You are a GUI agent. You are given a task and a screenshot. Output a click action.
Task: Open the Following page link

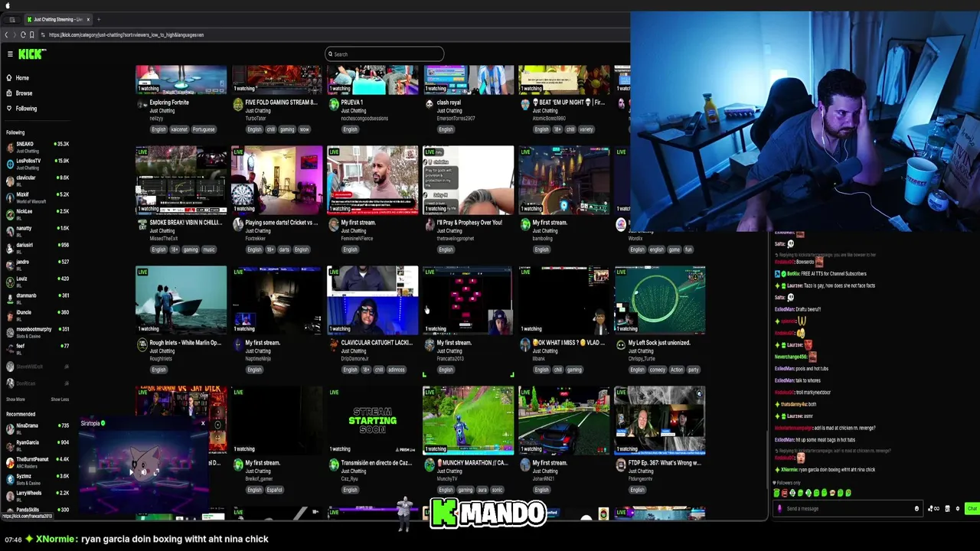[21, 109]
